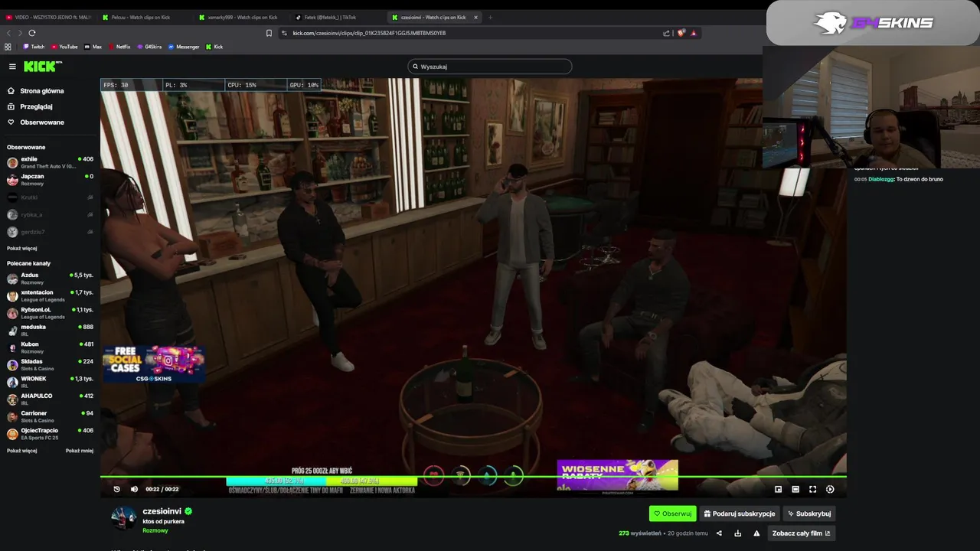Toggle theater mode on player
980x551 pixels.
pos(795,489)
